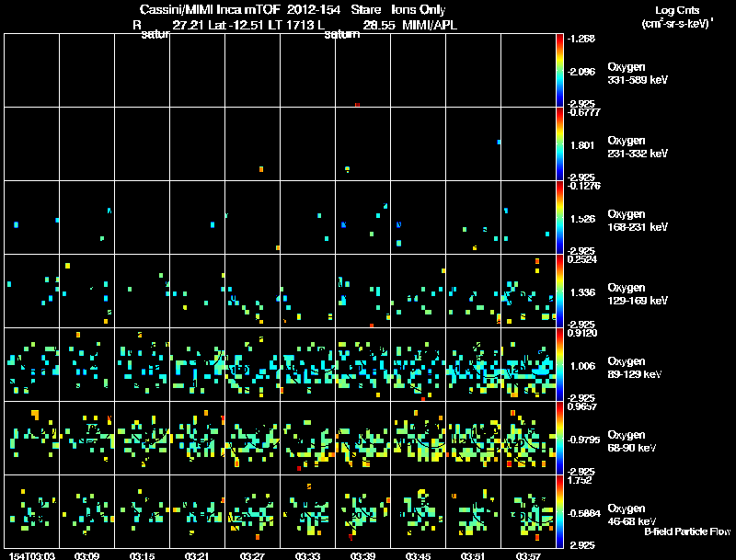Click the B-field Particle Flow legend text
Viewport: 736px width, 560px height.
click(x=687, y=531)
